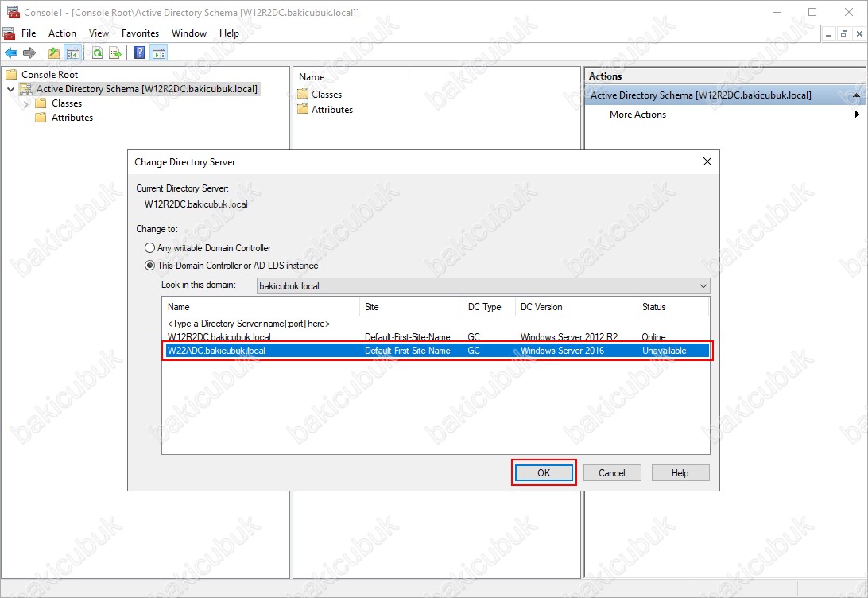Sort servers by DC Type column header
Viewport: 868px width, 598px height.
[489, 307]
